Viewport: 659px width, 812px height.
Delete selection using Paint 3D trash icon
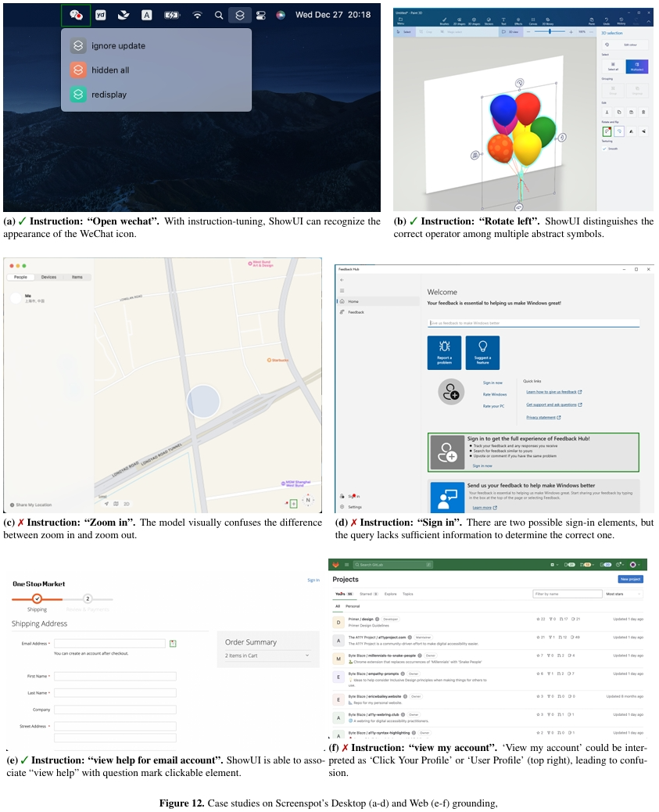pos(643,113)
